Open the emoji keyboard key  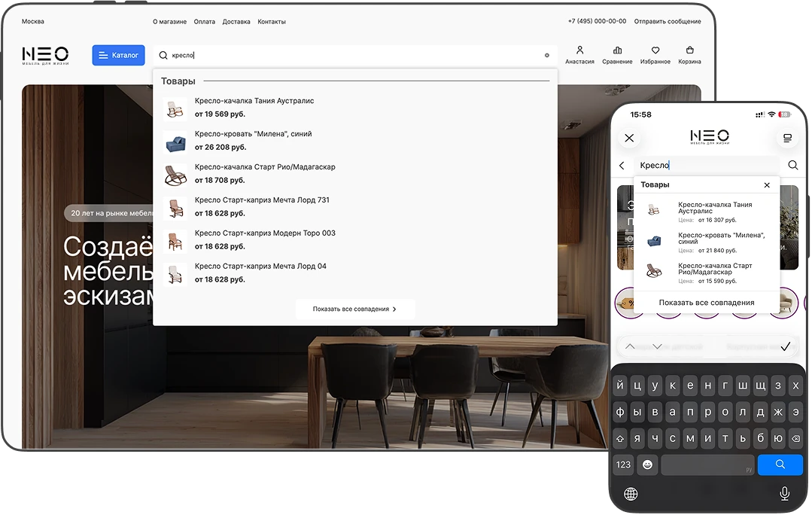click(647, 465)
